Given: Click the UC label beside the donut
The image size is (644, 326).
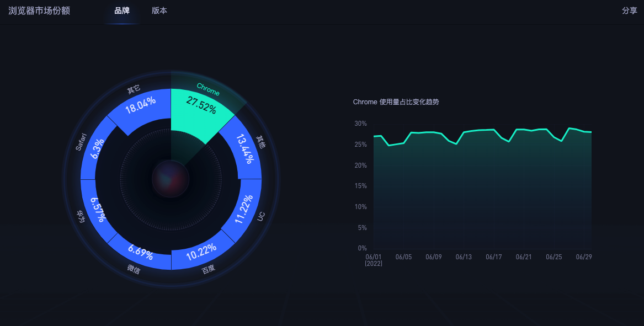Looking at the screenshot, I should pos(261,216).
